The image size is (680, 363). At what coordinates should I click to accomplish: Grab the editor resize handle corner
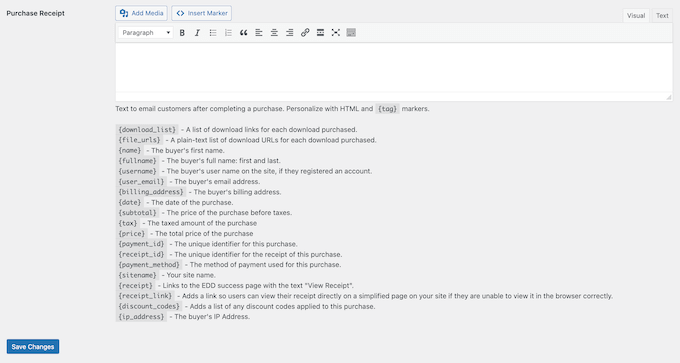[669, 97]
